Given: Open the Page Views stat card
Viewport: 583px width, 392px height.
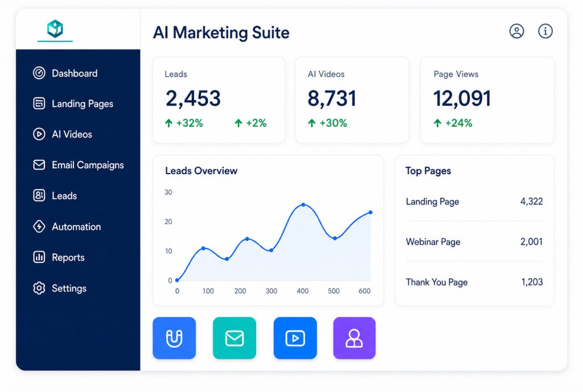Looking at the screenshot, I should (x=487, y=100).
